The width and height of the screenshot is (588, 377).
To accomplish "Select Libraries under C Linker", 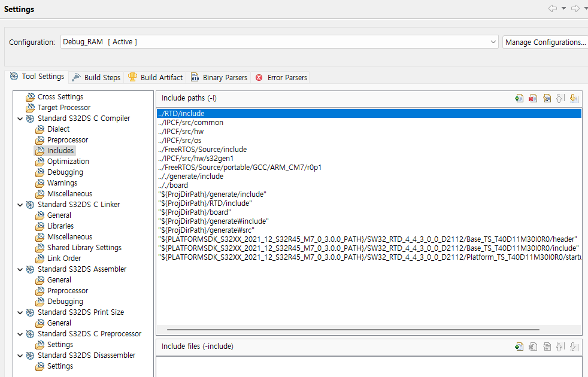I will [60, 226].
